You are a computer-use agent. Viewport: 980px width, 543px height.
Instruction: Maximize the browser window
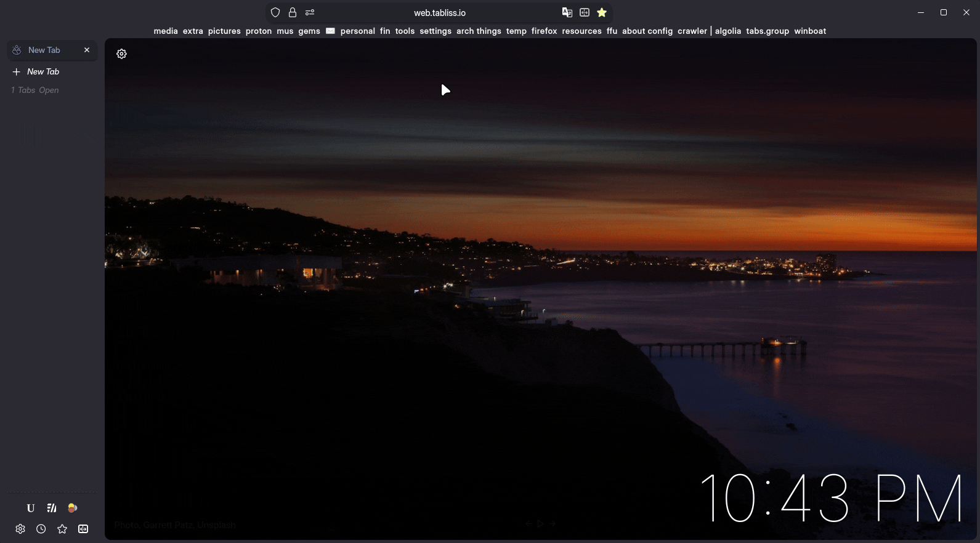(x=944, y=12)
